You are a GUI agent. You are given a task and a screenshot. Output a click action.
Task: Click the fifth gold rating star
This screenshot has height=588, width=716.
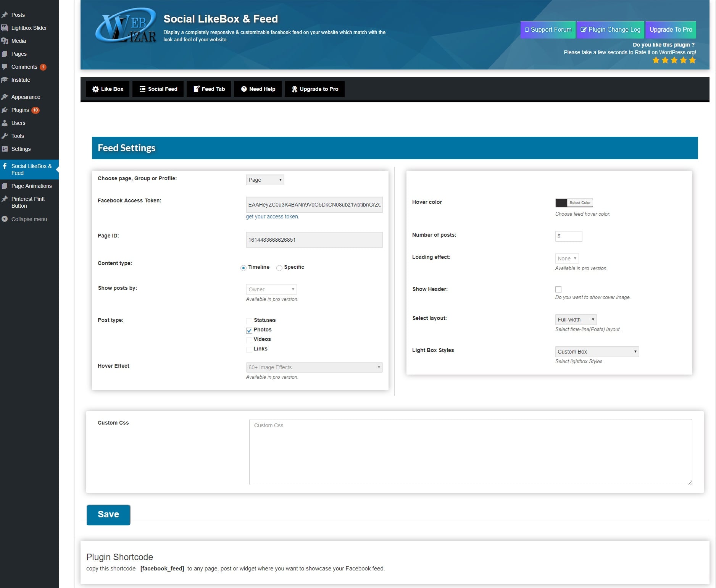point(692,60)
